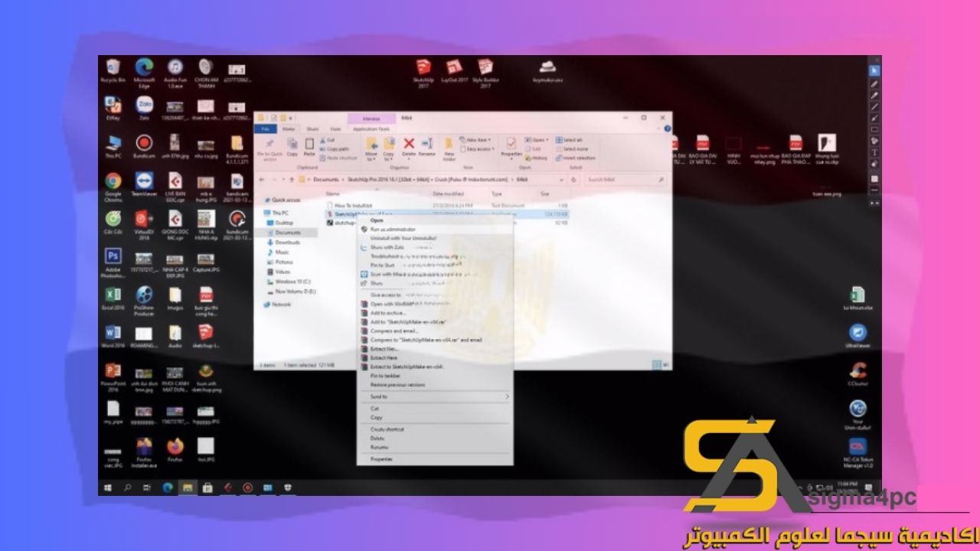Select the cursor tool in drawing toolbar
Image resolution: width=980 pixels, height=551 pixels.
coord(875,71)
